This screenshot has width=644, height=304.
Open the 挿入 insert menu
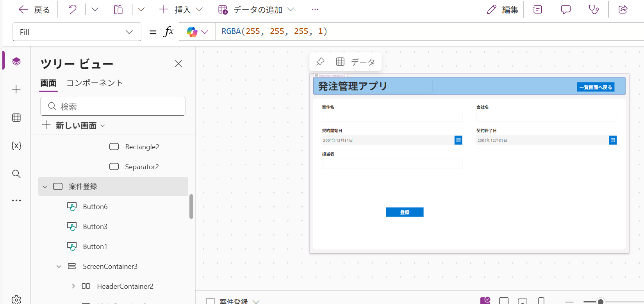(x=181, y=10)
